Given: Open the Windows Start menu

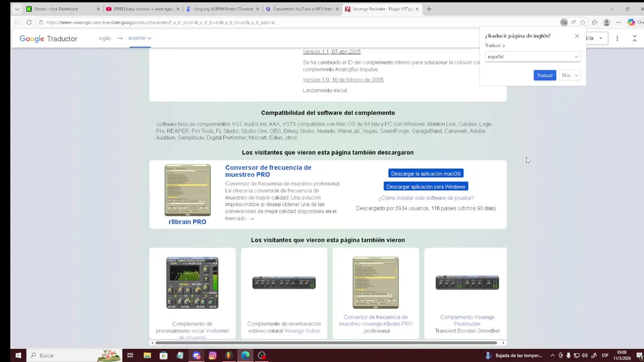Looking at the screenshot, I should pos(18,355).
